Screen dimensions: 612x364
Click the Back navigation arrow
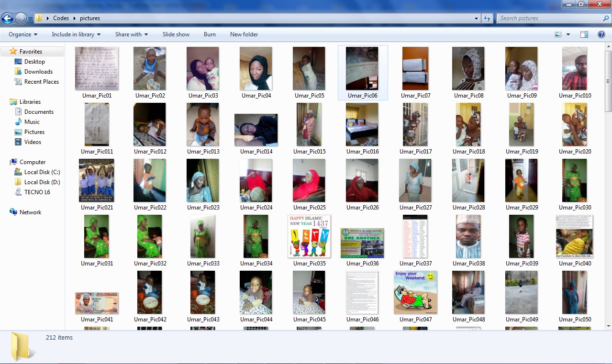coord(8,18)
